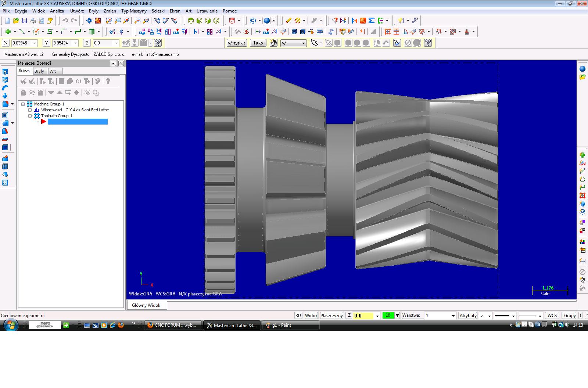Image resolution: width=588 pixels, height=388 pixels.
Task: Open the line style dropdown in status bar
Action: pos(514,316)
